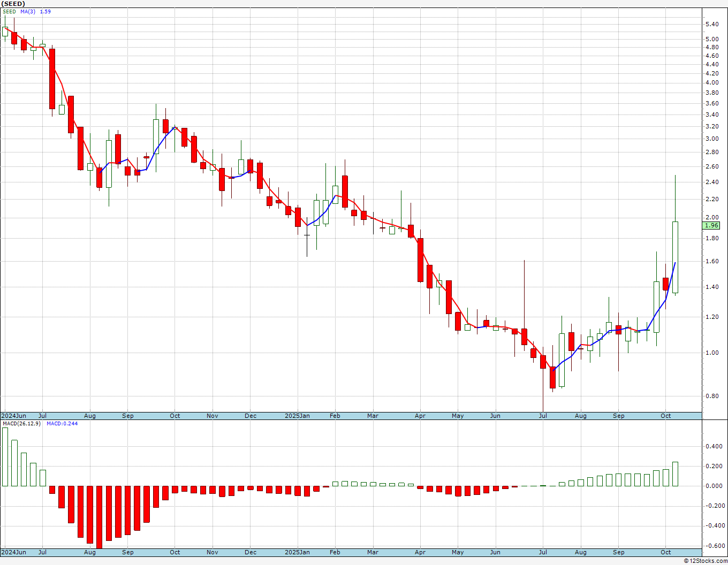Click the 0.400 MACD axis label

coord(714,446)
